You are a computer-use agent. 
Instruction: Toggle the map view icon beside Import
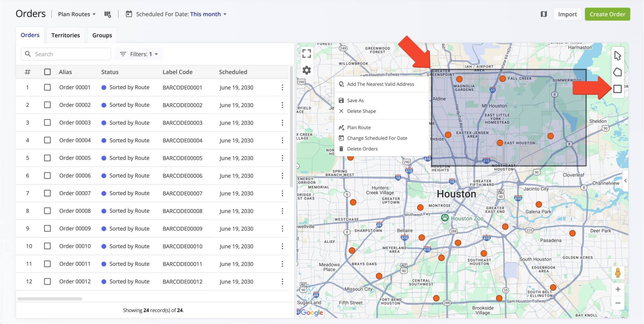[x=544, y=14]
